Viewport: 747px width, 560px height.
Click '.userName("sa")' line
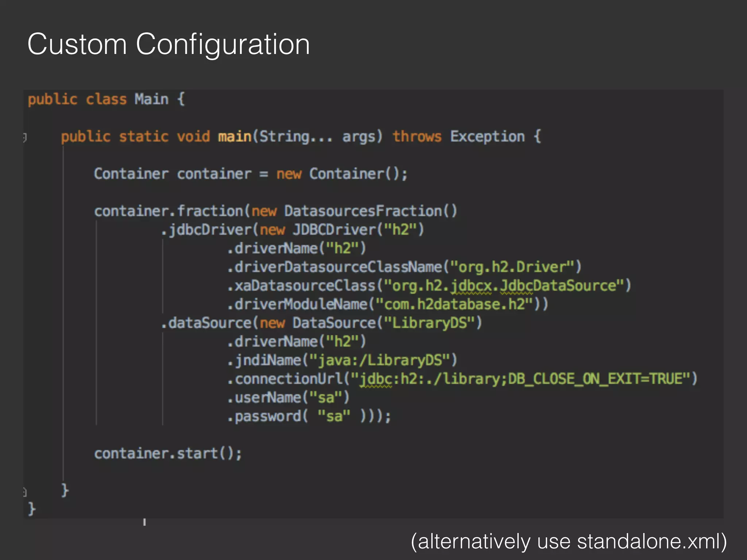(288, 397)
